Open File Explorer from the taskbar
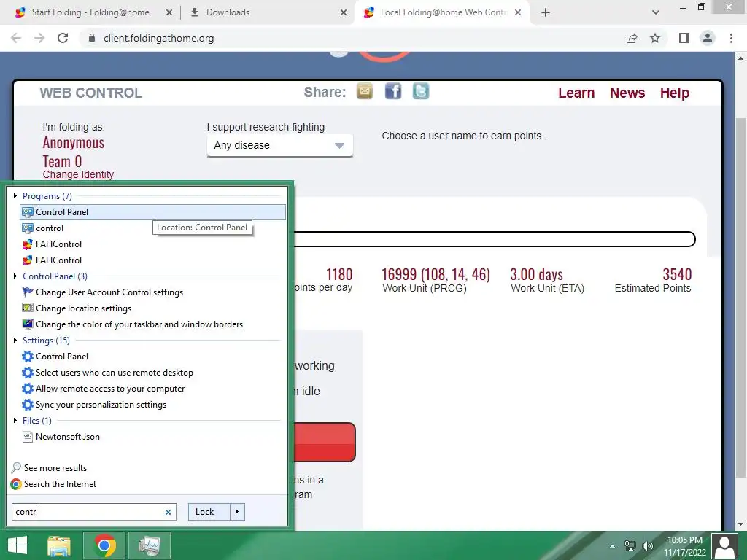The height and width of the screenshot is (560, 747). point(59,545)
